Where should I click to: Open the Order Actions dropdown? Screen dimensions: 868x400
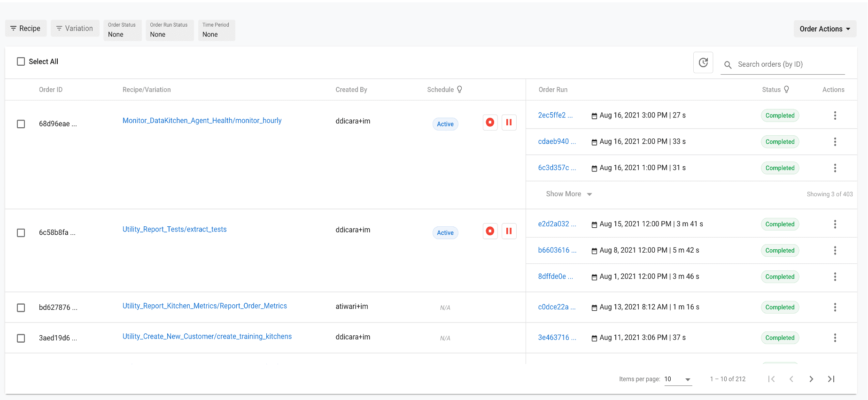(825, 29)
